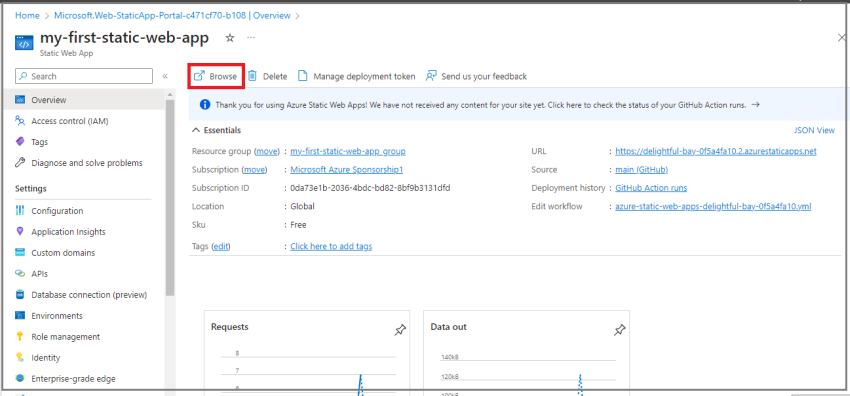Click the Resource group move link

[267, 151]
